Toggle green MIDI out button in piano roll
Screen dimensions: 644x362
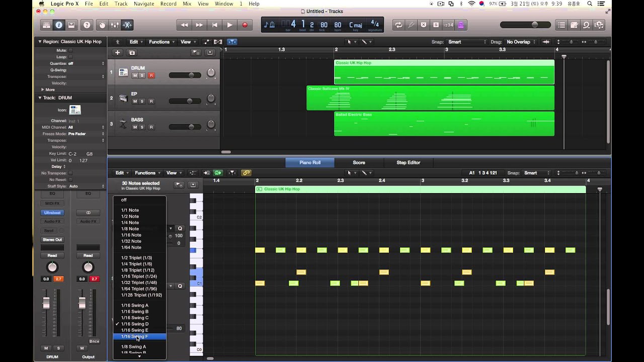pyautogui.click(x=218, y=173)
